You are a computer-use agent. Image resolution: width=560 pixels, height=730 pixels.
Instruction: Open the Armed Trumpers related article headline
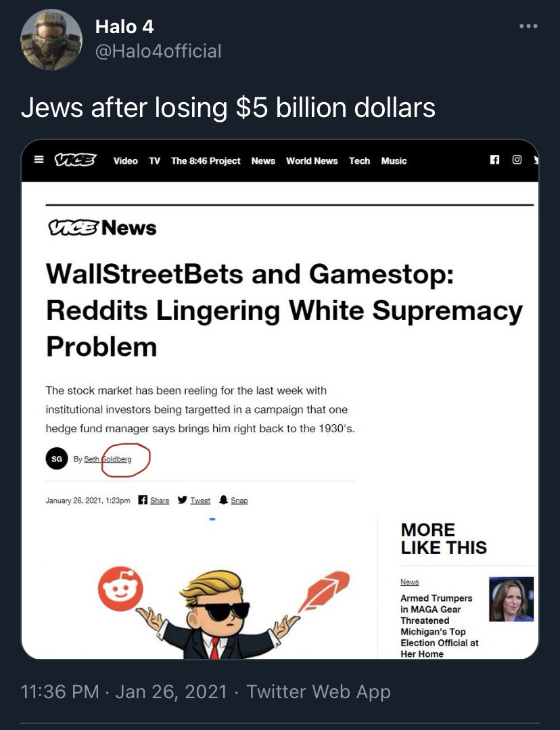pyautogui.click(x=440, y=626)
